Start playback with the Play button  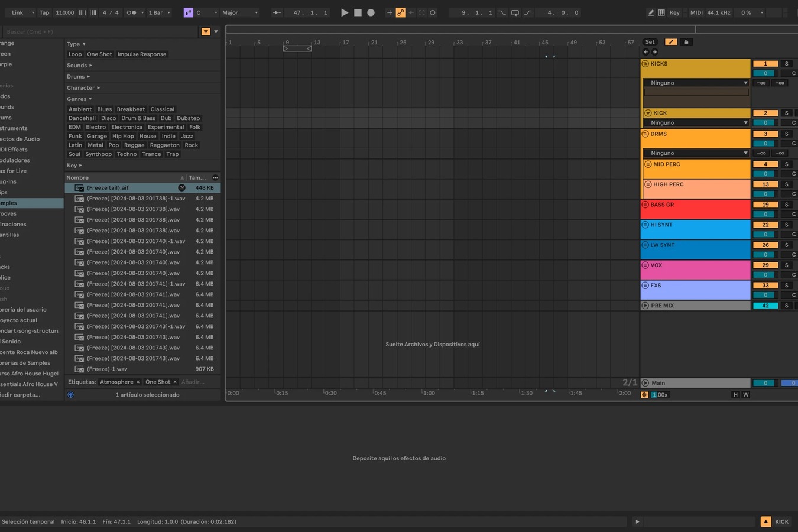pos(345,12)
